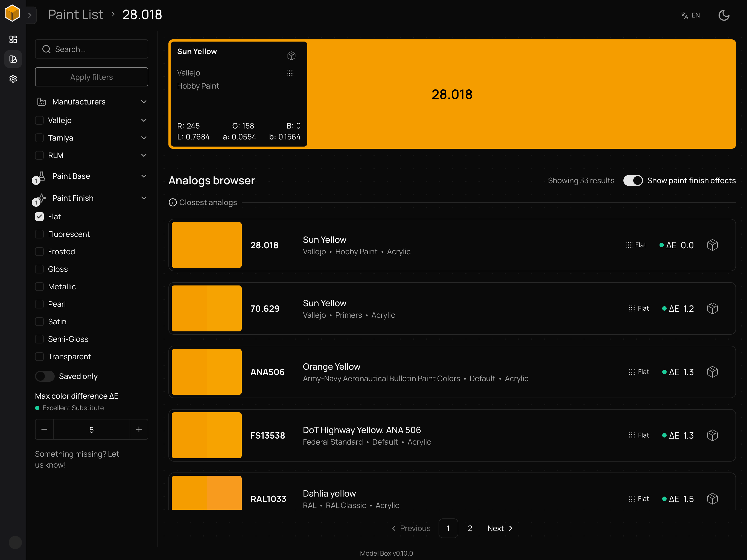Screen dimensions: 747x560
Task: Click the cube icon on the 70.629 row
Action: point(712,308)
